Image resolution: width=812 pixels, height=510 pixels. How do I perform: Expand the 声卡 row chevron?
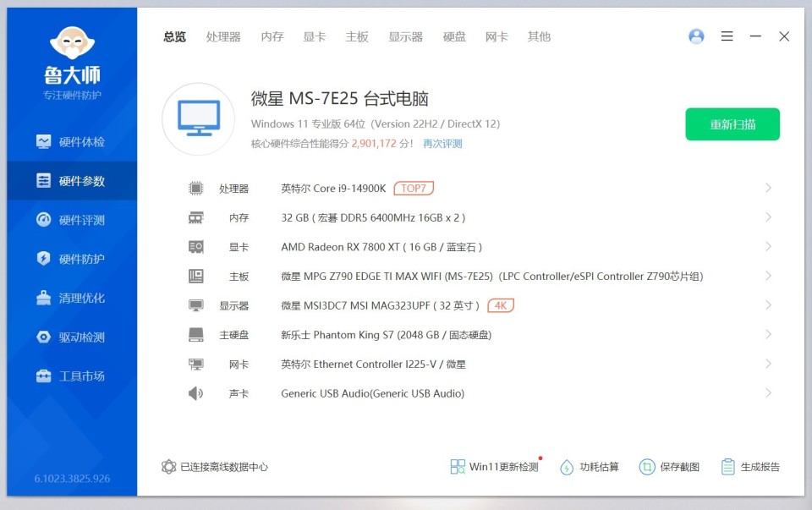tap(769, 393)
